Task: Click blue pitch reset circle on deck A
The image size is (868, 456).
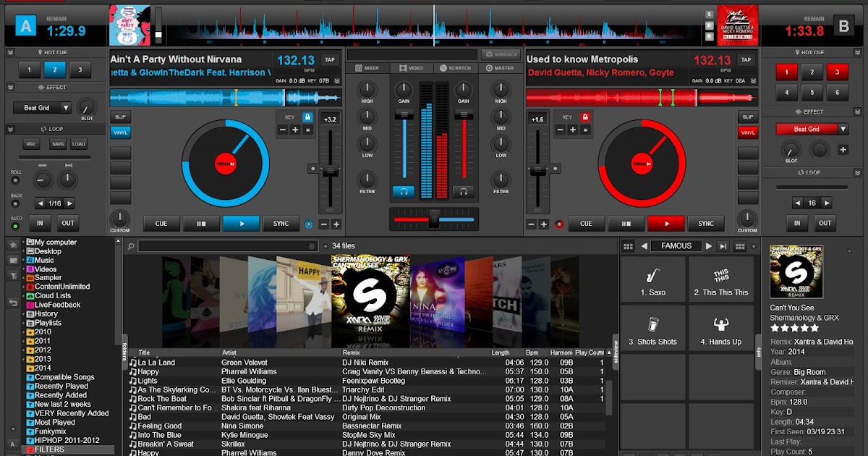Action: click(310, 224)
